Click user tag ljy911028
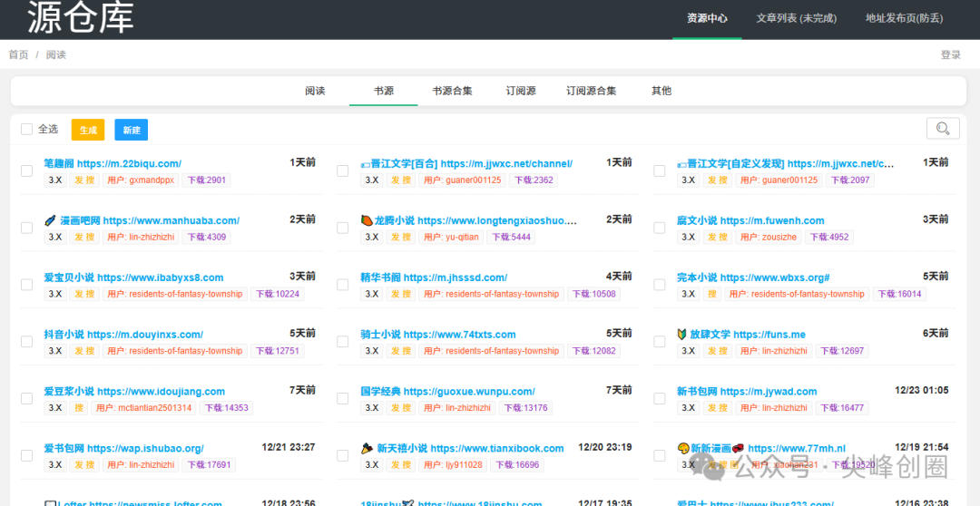The height and width of the screenshot is (506, 980). point(453,465)
